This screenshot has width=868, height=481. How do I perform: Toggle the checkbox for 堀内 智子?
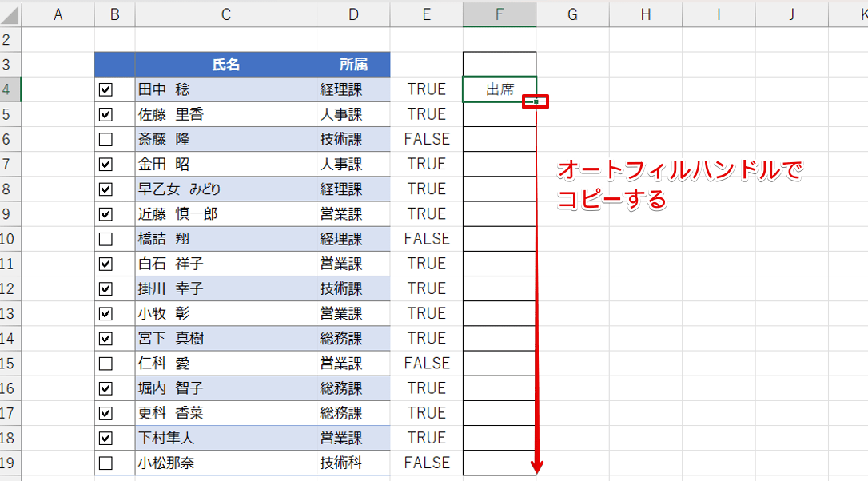pos(106,388)
